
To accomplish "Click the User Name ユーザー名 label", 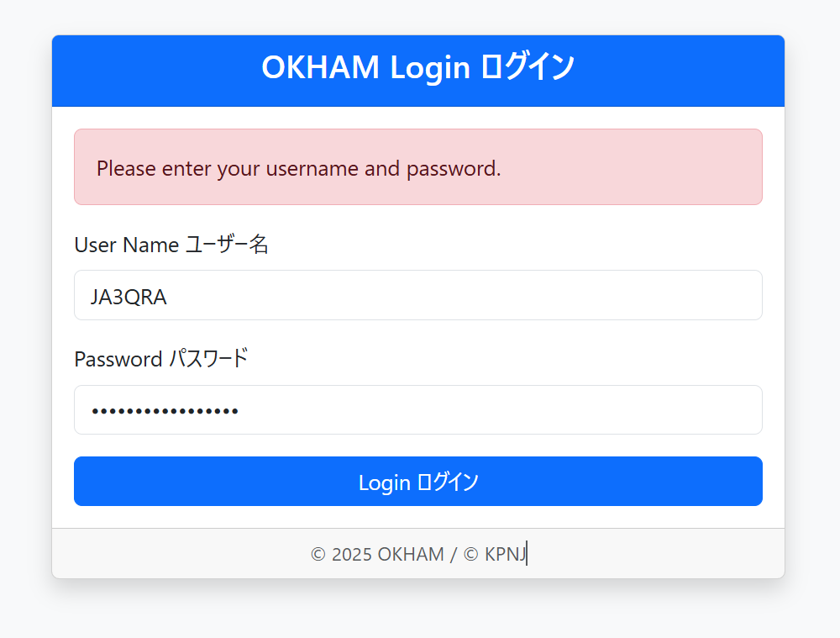I will pyautogui.click(x=171, y=245).
